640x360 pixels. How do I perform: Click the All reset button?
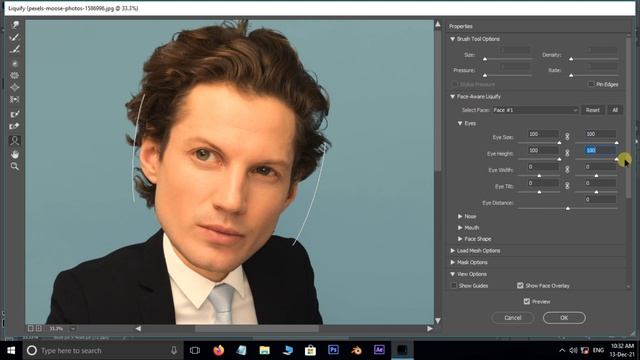point(615,110)
